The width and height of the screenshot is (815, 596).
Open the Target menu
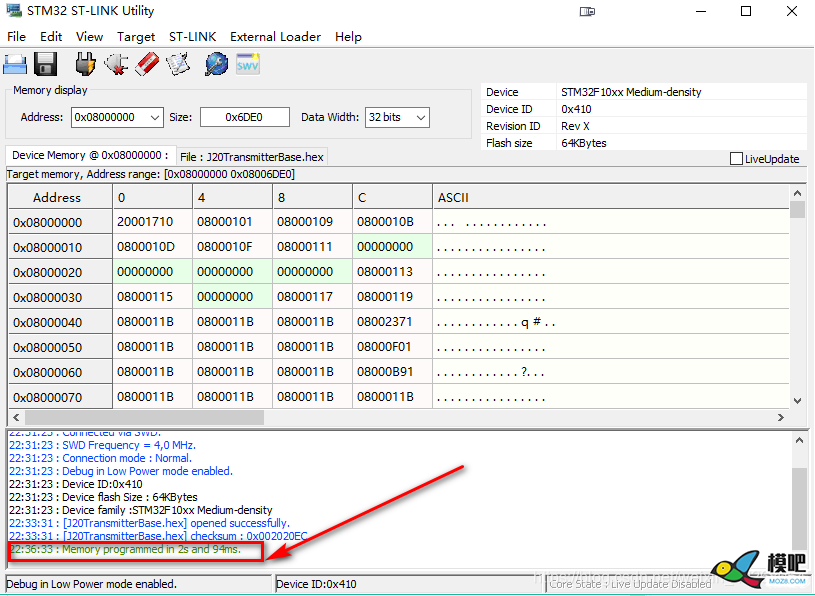point(136,37)
